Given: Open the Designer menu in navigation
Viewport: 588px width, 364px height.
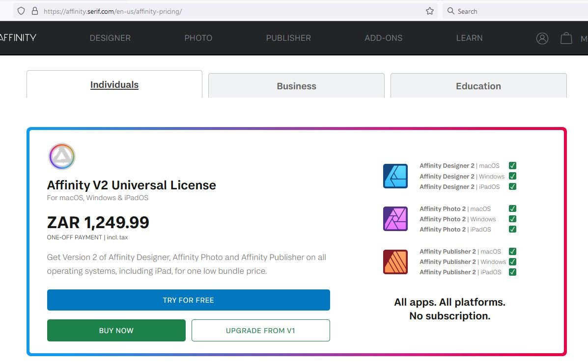Looking at the screenshot, I should (110, 38).
